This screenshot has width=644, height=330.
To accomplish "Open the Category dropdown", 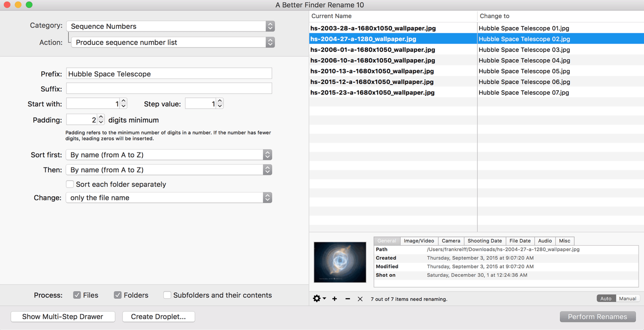I will (x=270, y=26).
